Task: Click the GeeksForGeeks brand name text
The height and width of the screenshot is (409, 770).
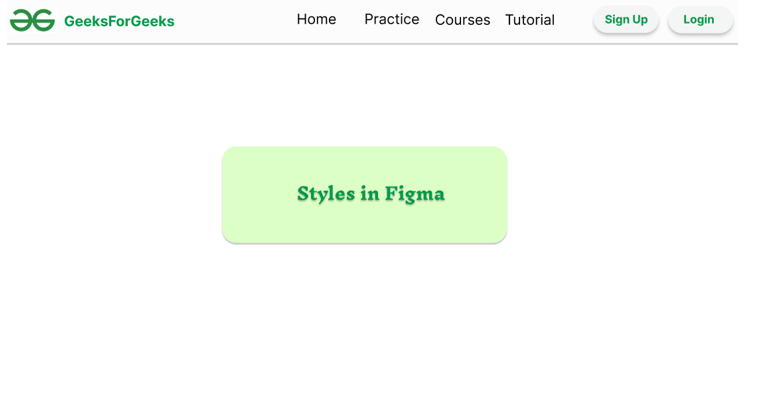Action: 119,21
